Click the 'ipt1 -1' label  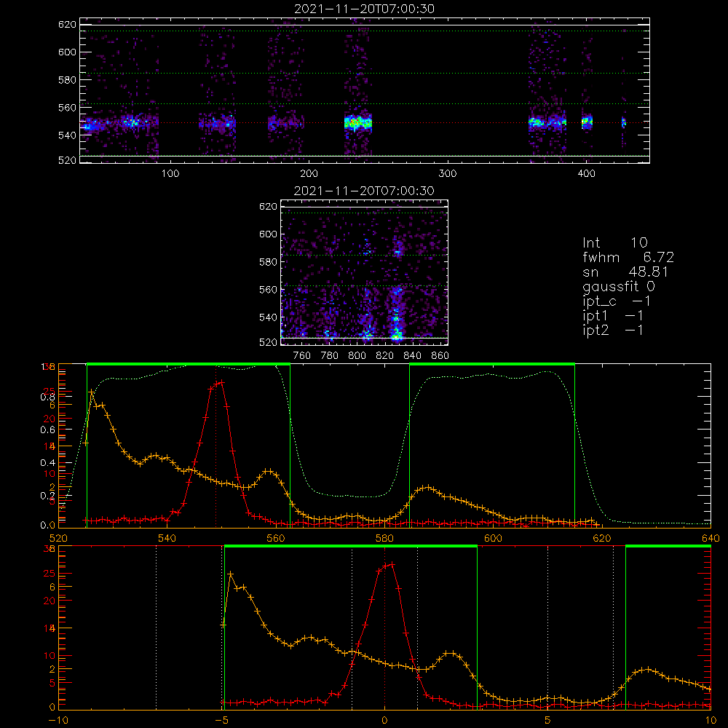coord(613,316)
